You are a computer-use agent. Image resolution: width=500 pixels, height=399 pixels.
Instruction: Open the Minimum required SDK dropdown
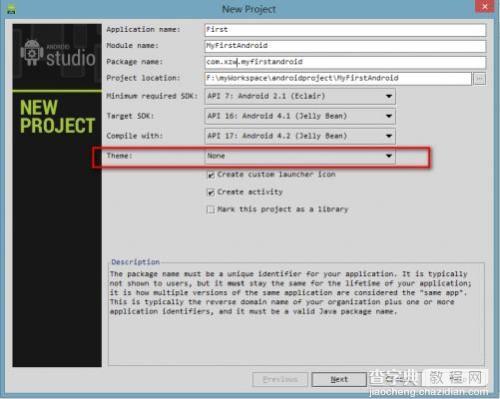point(300,96)
